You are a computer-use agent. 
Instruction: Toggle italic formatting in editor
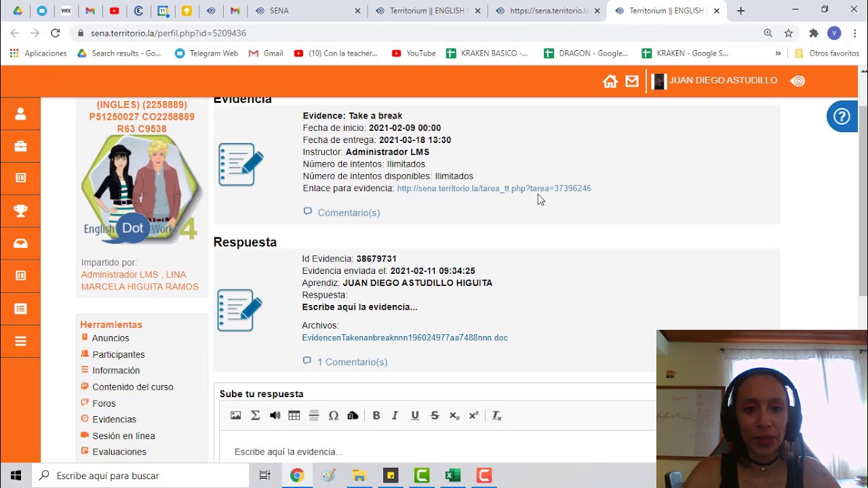tap(395, 415)
